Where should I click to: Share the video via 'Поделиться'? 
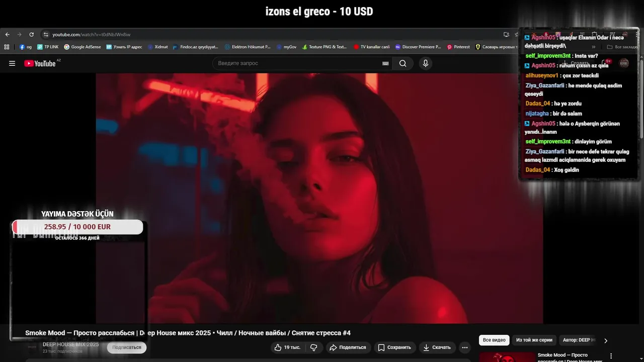[x=348, y=347]
